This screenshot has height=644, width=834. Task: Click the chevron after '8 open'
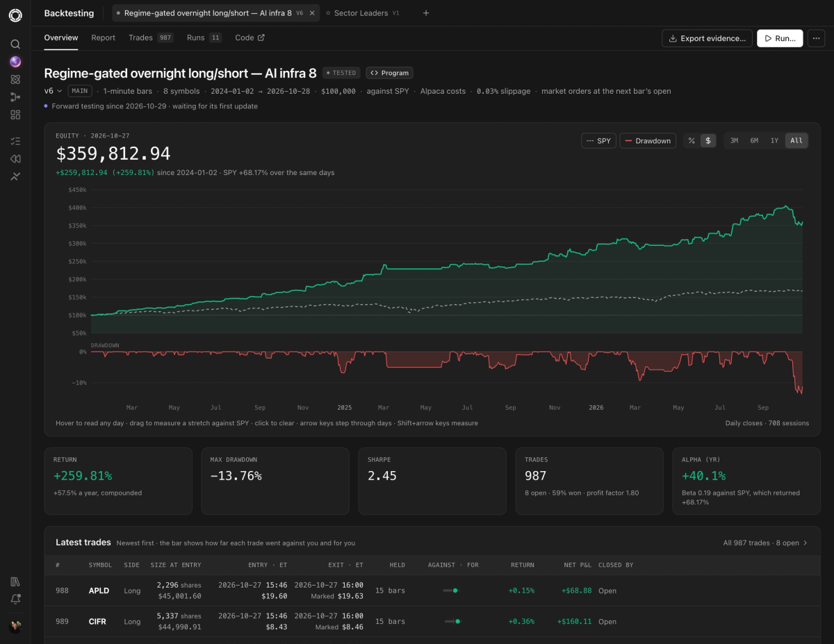(x=806, y=543)
